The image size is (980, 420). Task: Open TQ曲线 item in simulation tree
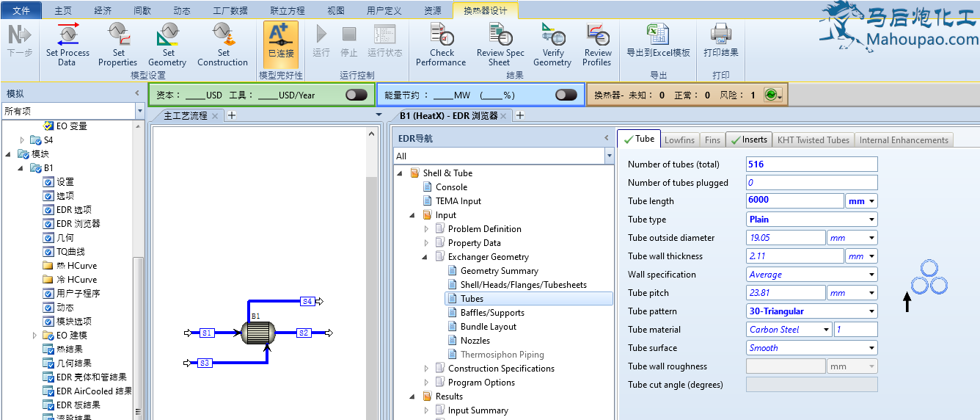coord(71,252)
